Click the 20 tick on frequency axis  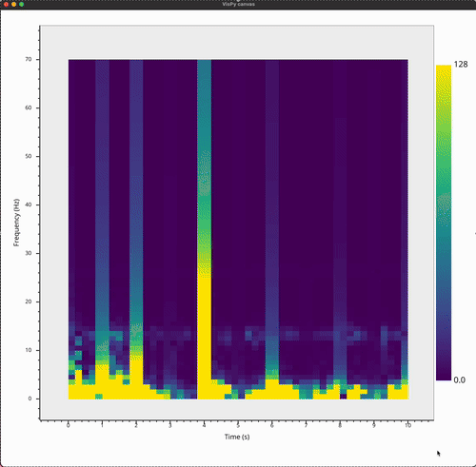point(29,302)
